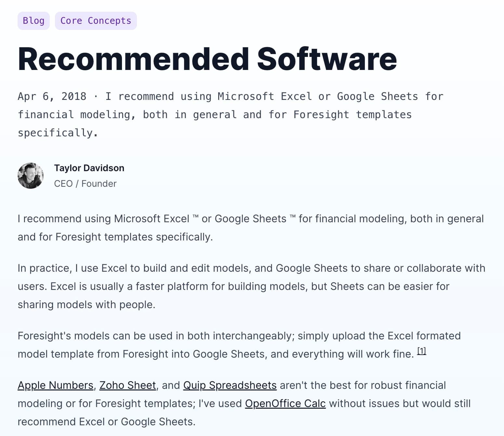Click the trademark symbol after Microsoft Excel
The height and width of the screenshot is (436, 504).
tap(195, 217)
